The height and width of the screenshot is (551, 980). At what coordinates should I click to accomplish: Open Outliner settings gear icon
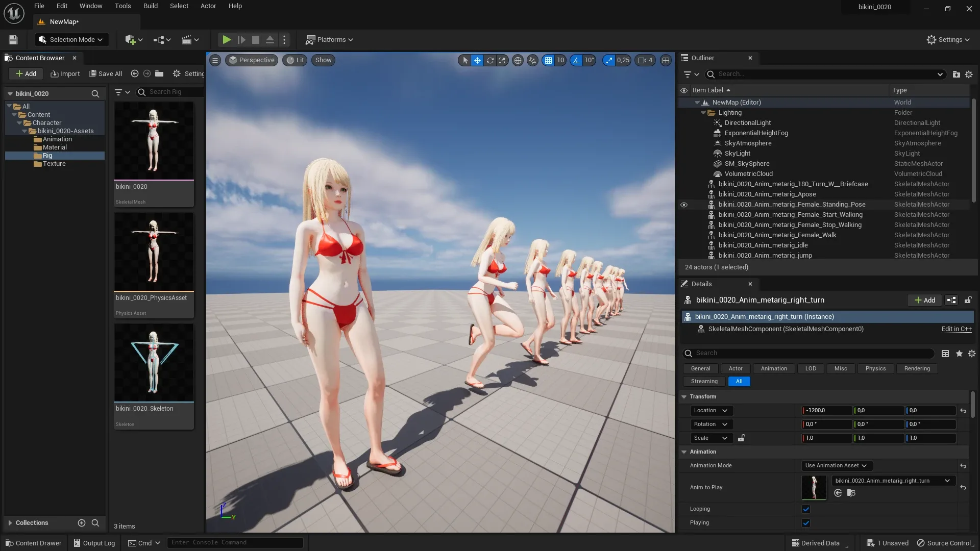[969, 74]
